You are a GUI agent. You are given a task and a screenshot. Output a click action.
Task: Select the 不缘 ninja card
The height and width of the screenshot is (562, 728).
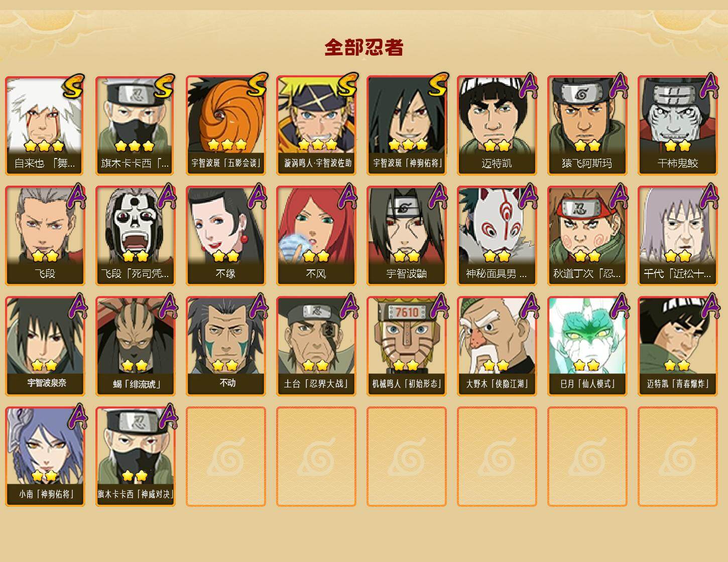[x=226, y=236]
